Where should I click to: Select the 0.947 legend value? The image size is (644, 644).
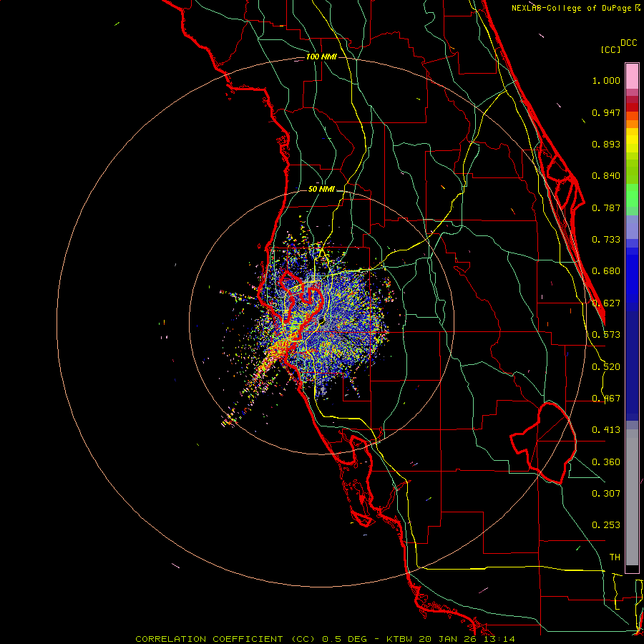pos(606,112)
